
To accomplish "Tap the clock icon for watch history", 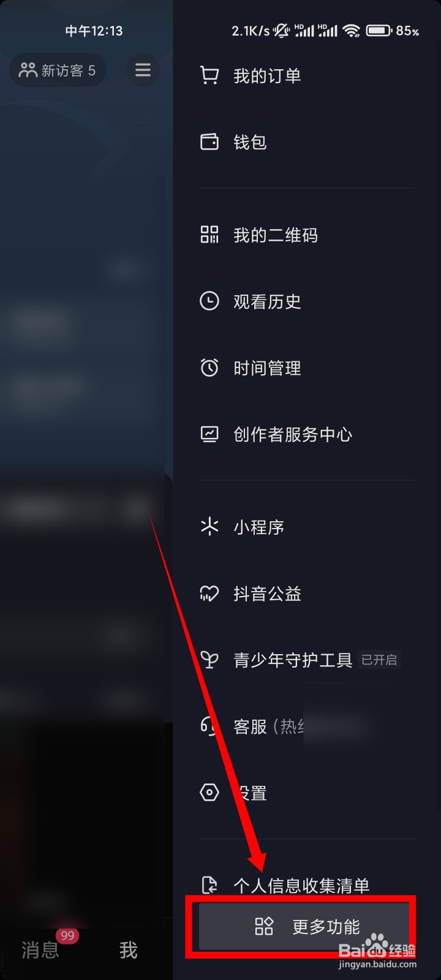I will [x=209, y=301].
